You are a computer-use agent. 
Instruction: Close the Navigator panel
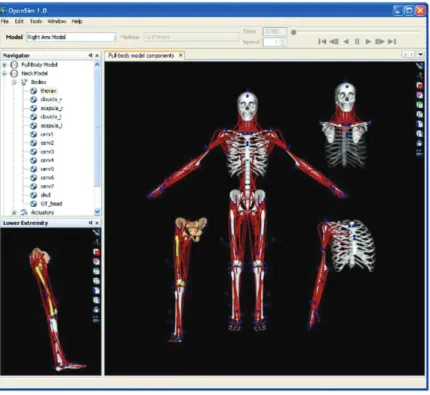pos(97,55)
